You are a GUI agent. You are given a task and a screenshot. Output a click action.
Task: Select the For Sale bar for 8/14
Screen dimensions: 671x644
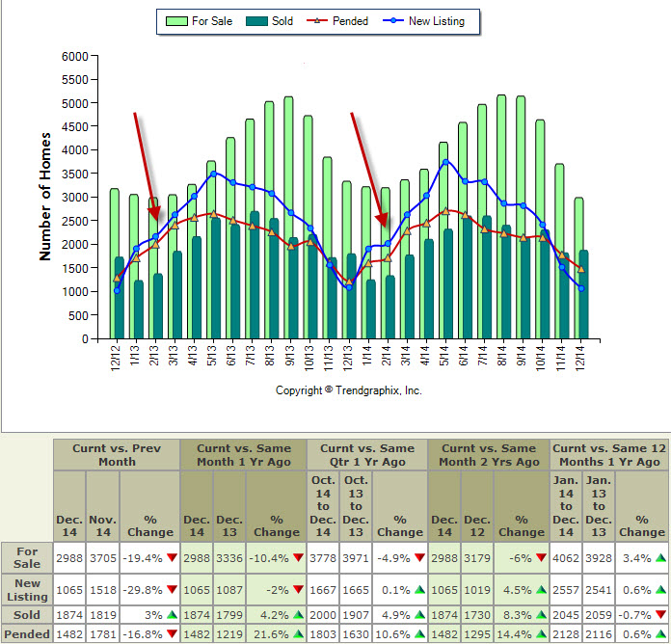point(501,217)
